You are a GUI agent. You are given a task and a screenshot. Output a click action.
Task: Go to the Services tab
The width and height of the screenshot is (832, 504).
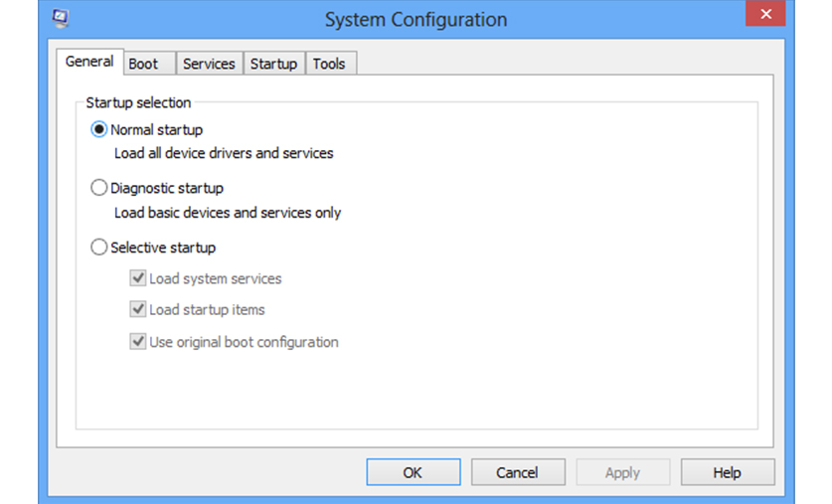coord(209,64)
